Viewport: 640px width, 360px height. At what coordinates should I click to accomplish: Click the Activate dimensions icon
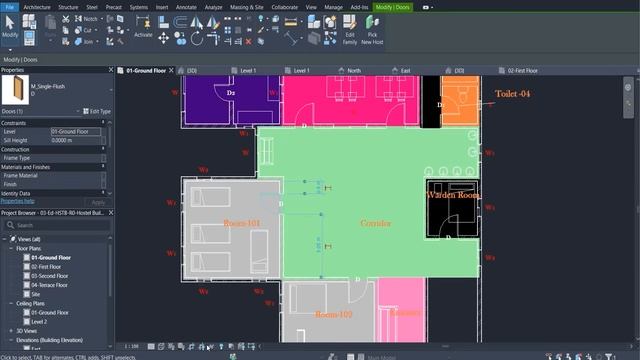[x=143, y=27]
